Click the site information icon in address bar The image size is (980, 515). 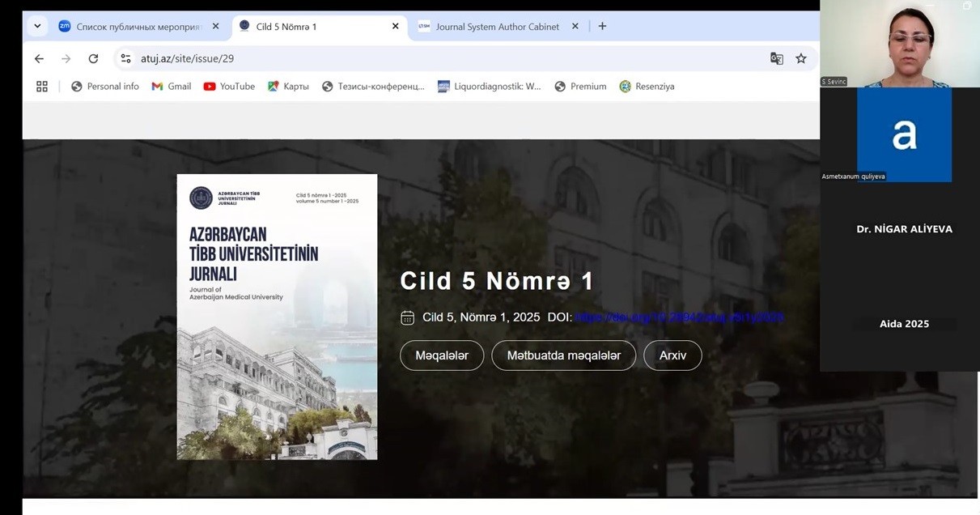coord(125,58)
